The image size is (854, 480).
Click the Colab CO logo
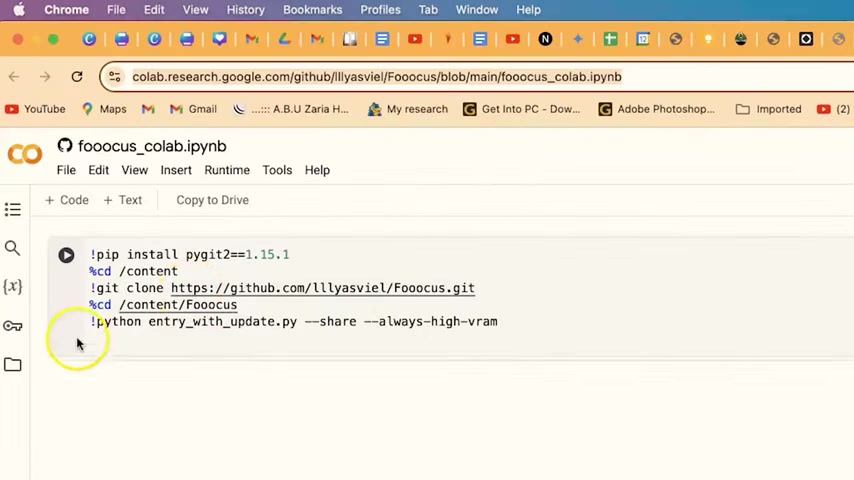pos(25,154)
